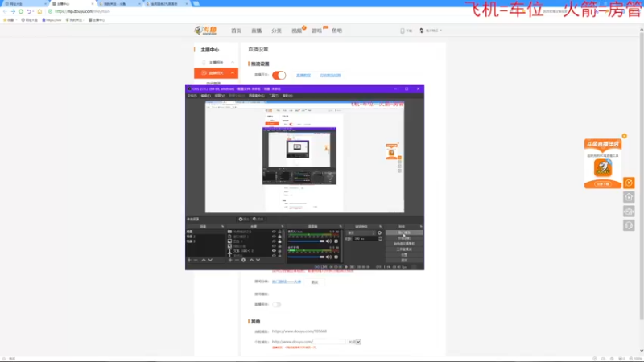
Task: Toggle visibility of third OBS source
Action: point(274,241)
